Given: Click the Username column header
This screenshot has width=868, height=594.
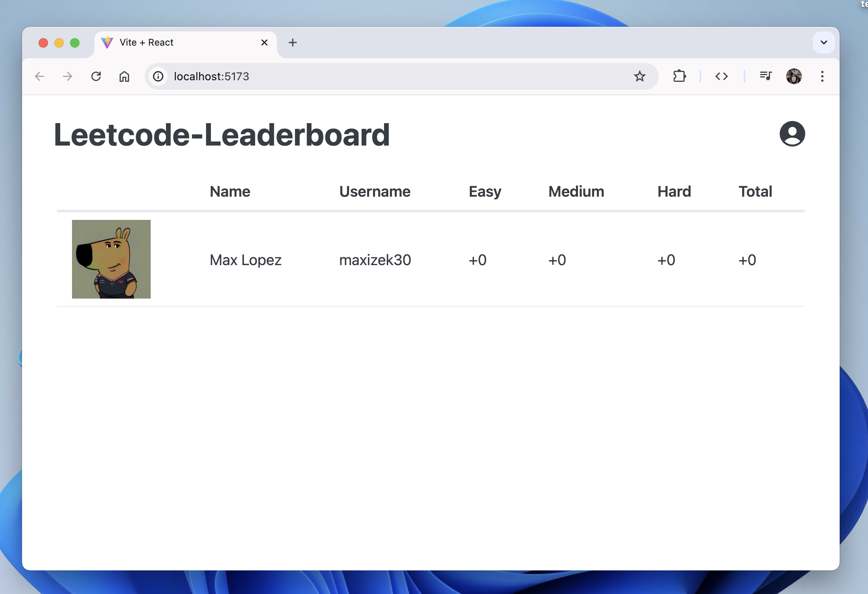Looking at the screenshot, I should tap(375, 192).
